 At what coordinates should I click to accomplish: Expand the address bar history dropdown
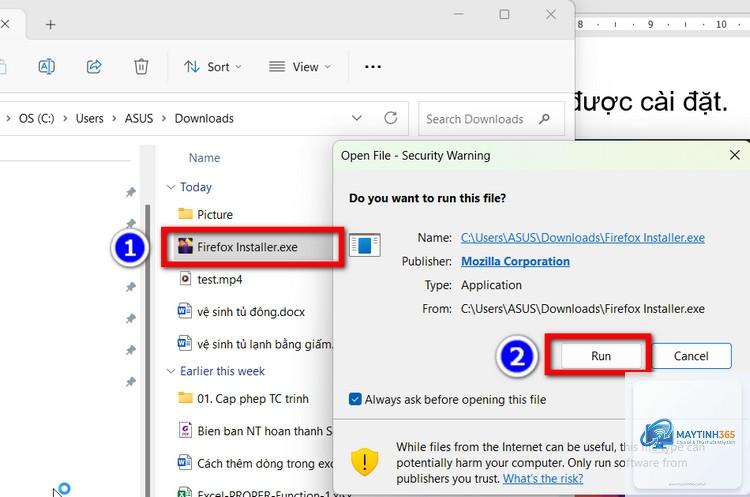(x=356, y=118)
